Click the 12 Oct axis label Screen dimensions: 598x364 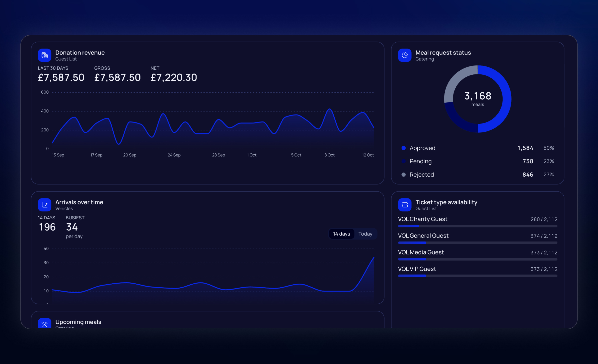coord(368,155)
